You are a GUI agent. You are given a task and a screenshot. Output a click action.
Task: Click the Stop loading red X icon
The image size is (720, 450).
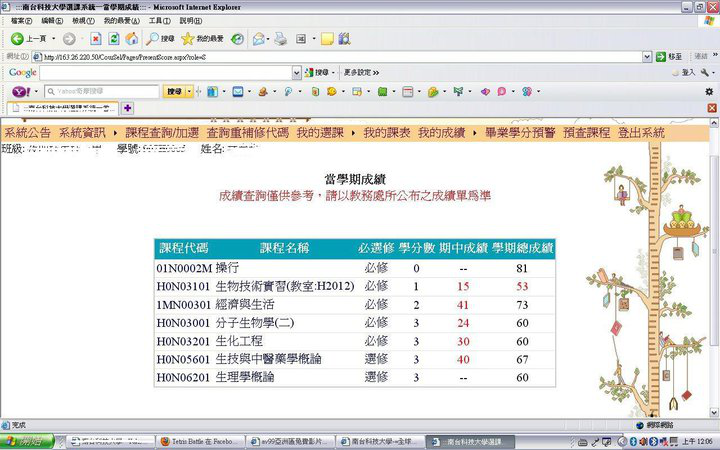[96, 39]
